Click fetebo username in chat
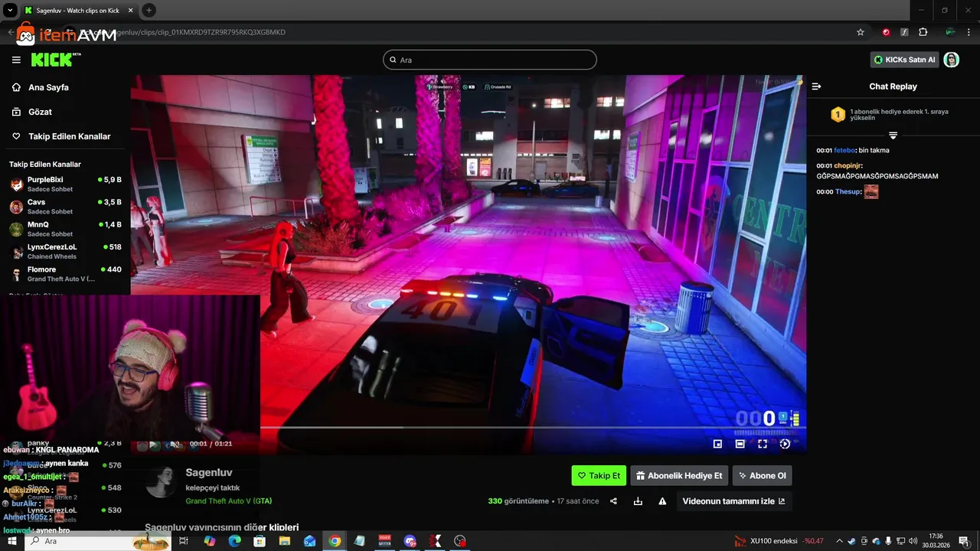The image size is (980, 551). (844, 151)
